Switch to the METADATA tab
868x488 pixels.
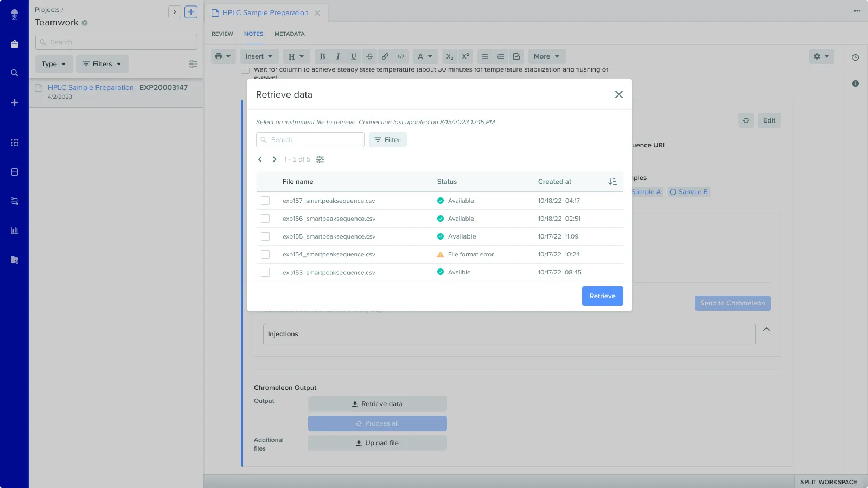coord(289,34)
